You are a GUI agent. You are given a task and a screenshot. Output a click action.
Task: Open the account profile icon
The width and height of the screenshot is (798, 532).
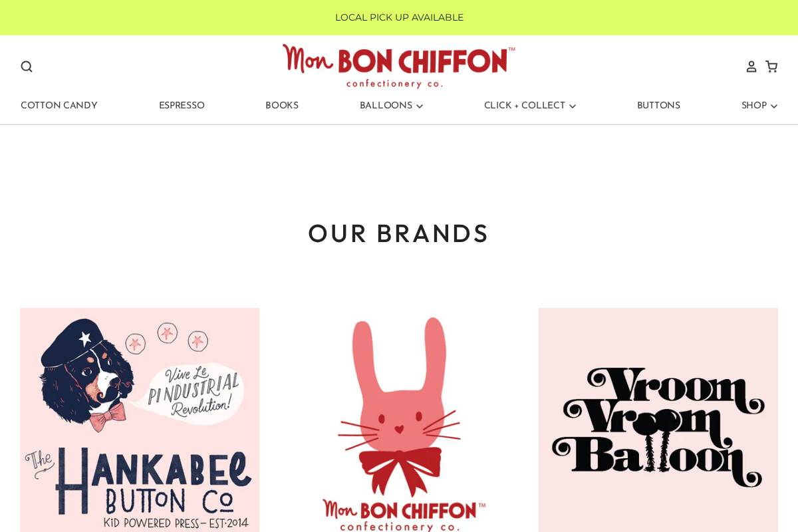point(751,66)
